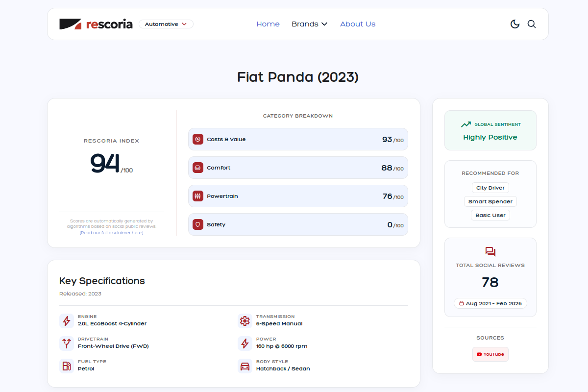
Task: Select the Powertrain score row
Action: pos(298,196)
